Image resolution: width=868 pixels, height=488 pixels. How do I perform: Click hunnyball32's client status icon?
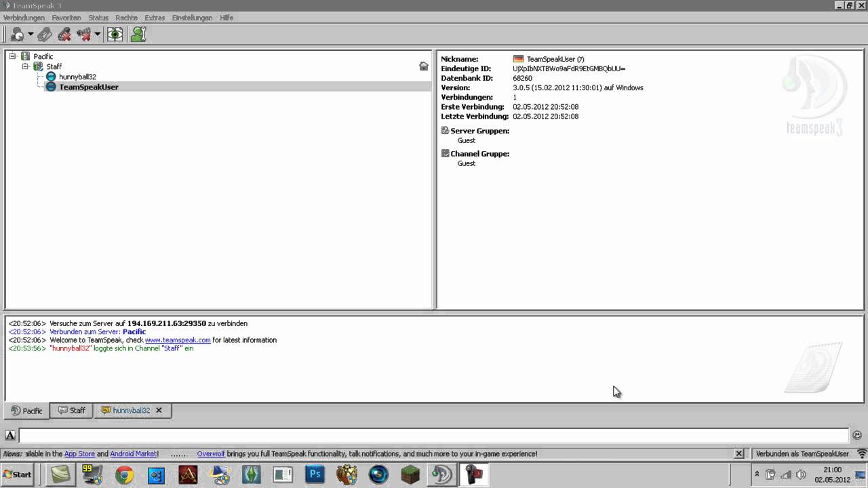[51, 77]
